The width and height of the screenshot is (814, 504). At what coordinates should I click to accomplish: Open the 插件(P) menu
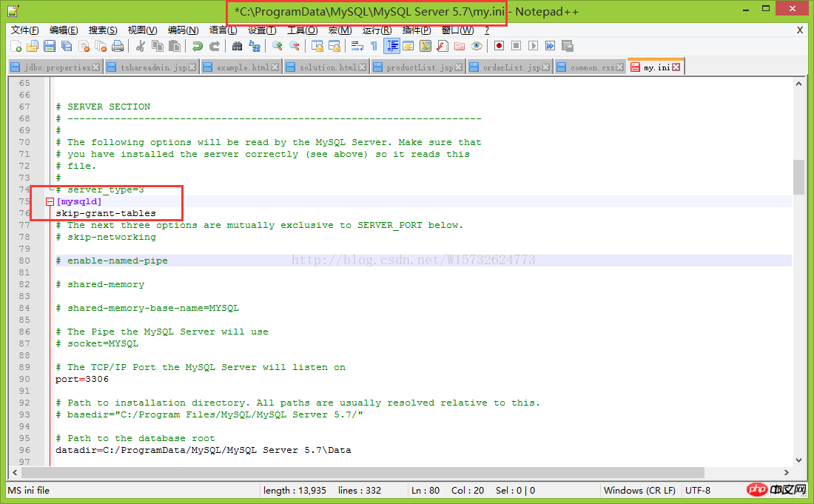click(417, 30)
